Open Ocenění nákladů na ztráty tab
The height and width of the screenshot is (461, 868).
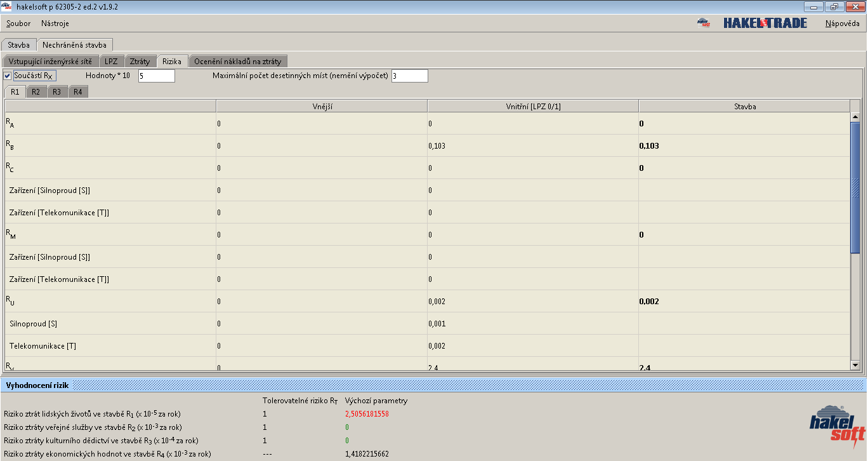coord(237,61)
